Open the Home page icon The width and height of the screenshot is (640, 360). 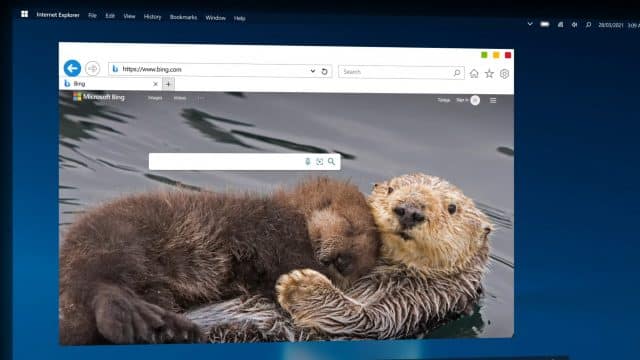[474, 73]
